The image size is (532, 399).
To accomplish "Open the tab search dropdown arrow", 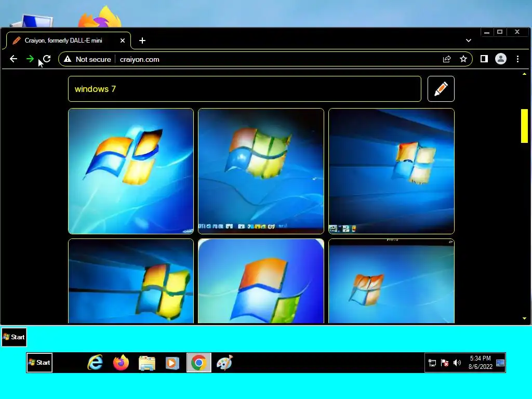I will (x=469, y=41).
